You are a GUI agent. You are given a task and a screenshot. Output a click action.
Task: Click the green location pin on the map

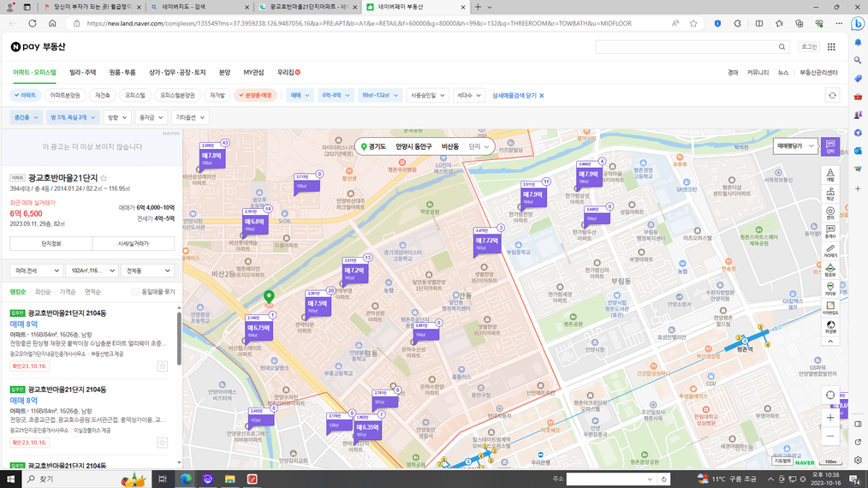pyautogui.click(x=269, y=297)
